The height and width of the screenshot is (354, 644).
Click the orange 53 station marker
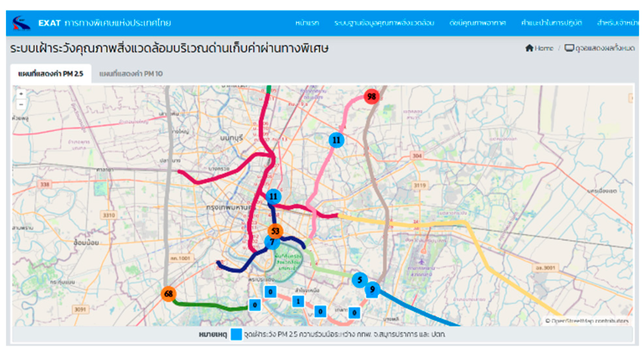pyautogui.click(x=275, y=231)
